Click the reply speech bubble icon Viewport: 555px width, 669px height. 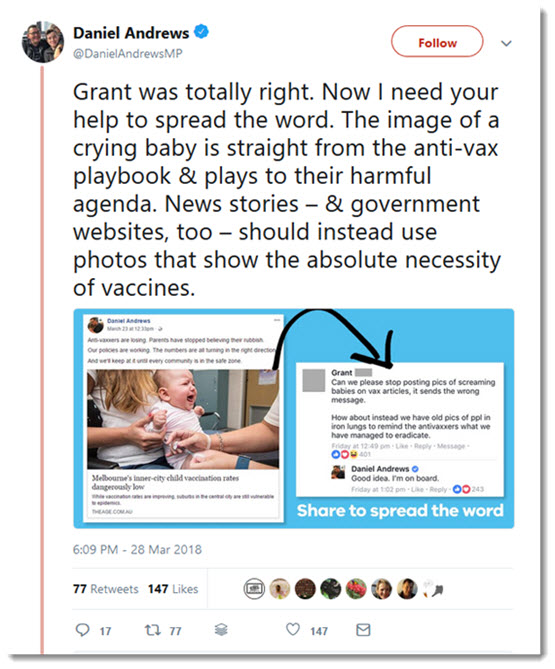coord(82,630)
